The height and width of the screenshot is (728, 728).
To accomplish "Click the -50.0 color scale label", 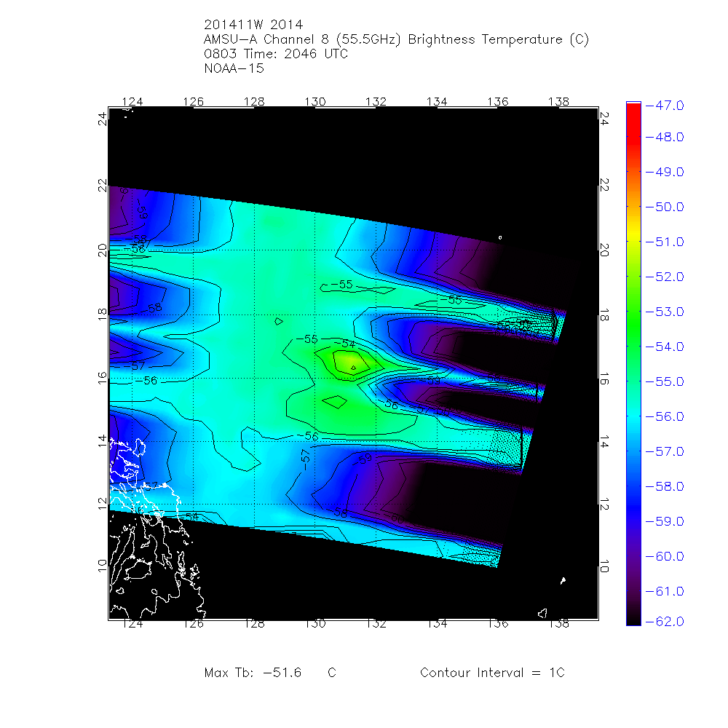I will point(665,207).
